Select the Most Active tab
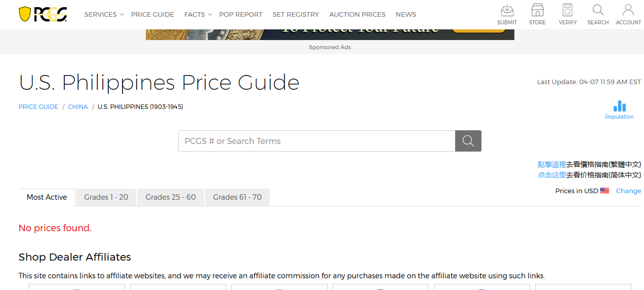The width and height of the screenshot is (644, 290). click(x=47, y=197)
